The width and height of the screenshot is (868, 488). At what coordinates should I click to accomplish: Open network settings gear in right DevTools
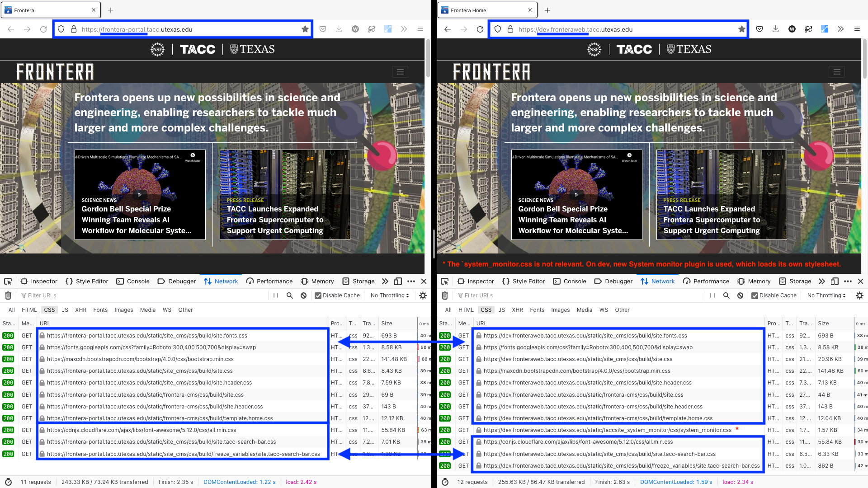click(x=859, y=296)
